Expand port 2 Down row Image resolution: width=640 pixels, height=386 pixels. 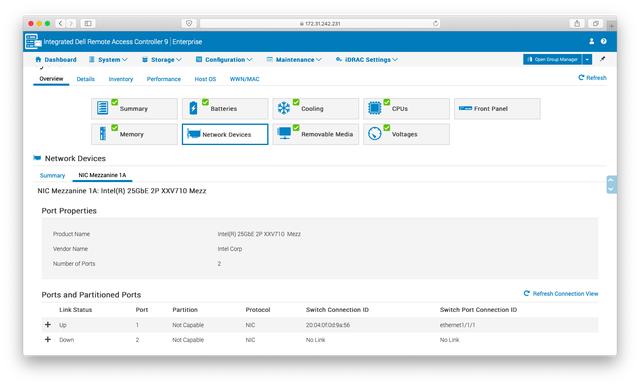(x=48, y=339)
